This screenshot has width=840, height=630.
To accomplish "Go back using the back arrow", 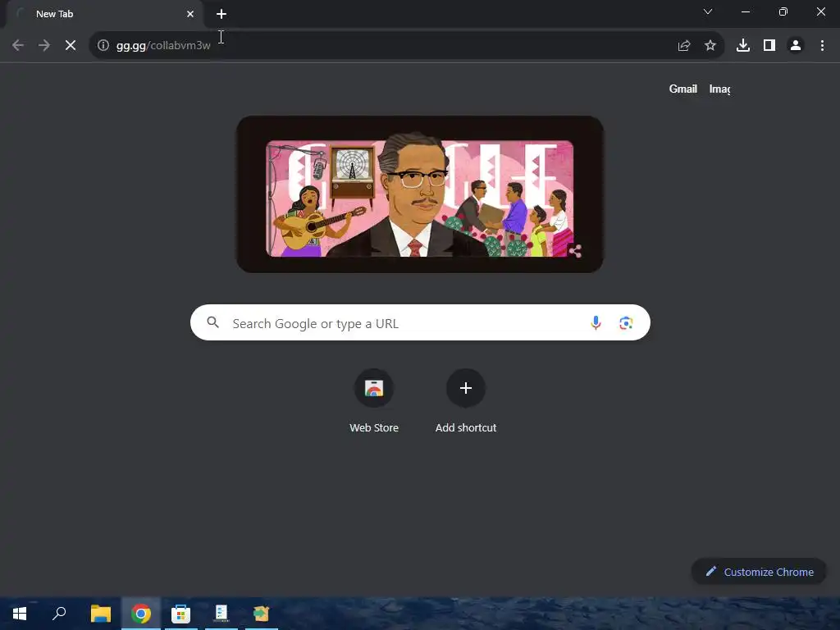I will pyautogui.click(x=18, y=46).
